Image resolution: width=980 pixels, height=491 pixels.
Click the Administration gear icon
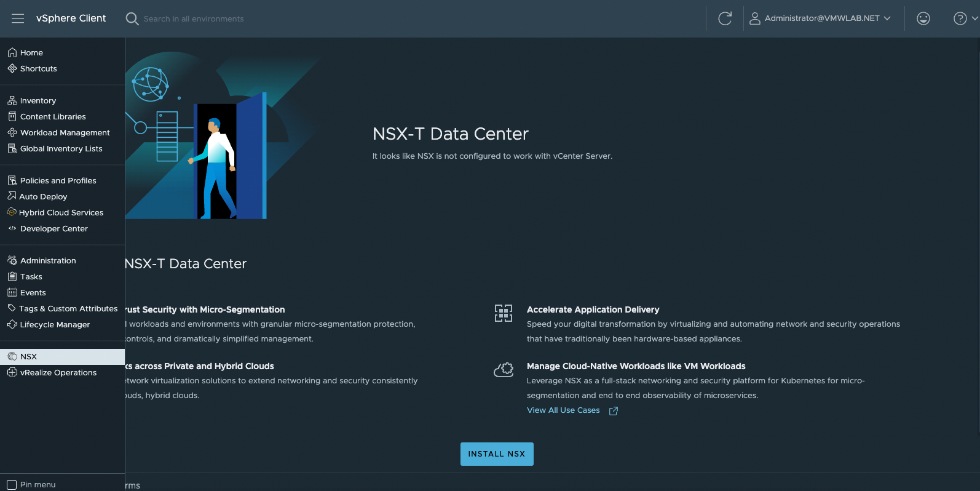pos(12,260)
